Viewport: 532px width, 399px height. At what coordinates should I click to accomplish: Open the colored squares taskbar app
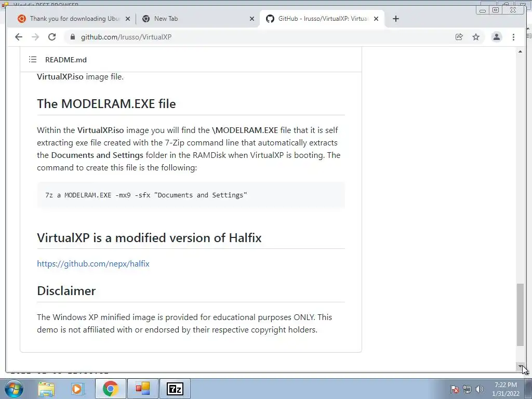[142, 389]
